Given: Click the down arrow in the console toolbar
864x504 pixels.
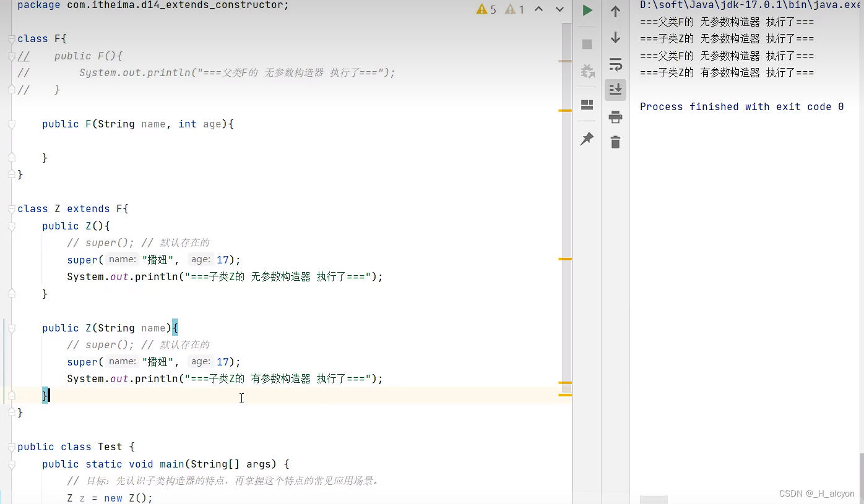Looking at the screenshot, I should (x=615, y=38).
